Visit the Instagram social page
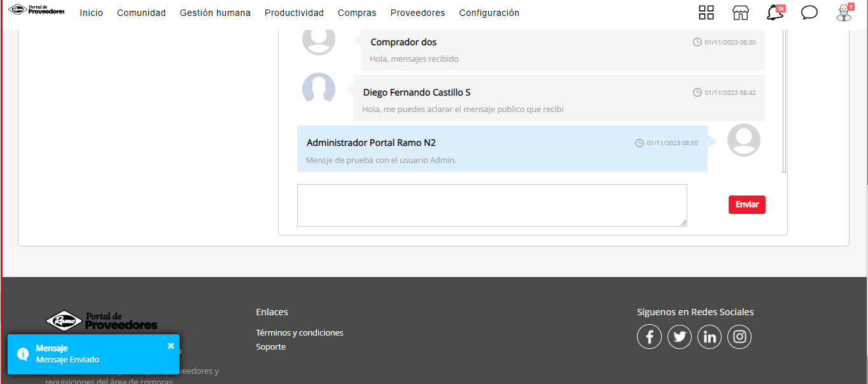The image size is (868, 384). coord(739,337)
